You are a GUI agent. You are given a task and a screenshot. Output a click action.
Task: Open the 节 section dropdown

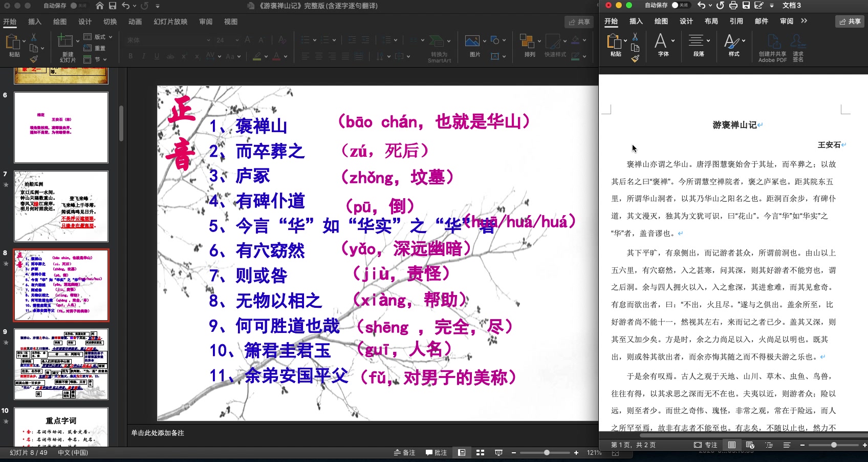pyautogui.click(x=95, y=59)
